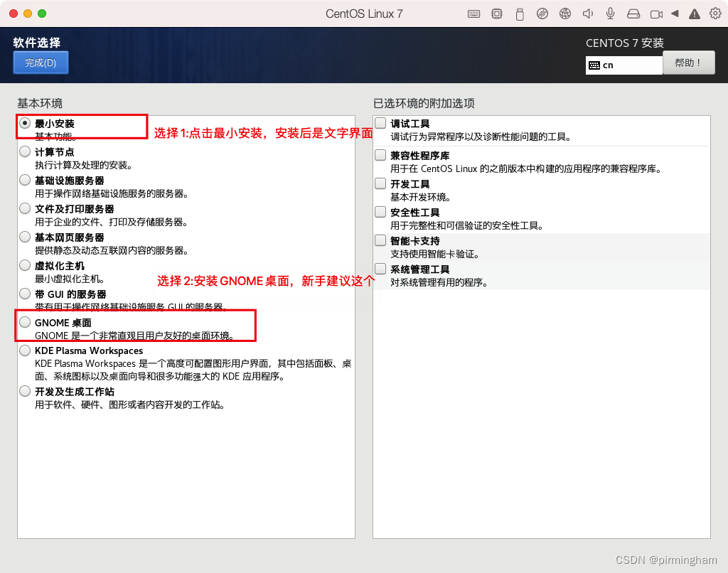Choose the KDE Plasma Workspaces radio option
The height and width of the screenshot is (573, 728).
pyautogui.click(x=25, y=350)
